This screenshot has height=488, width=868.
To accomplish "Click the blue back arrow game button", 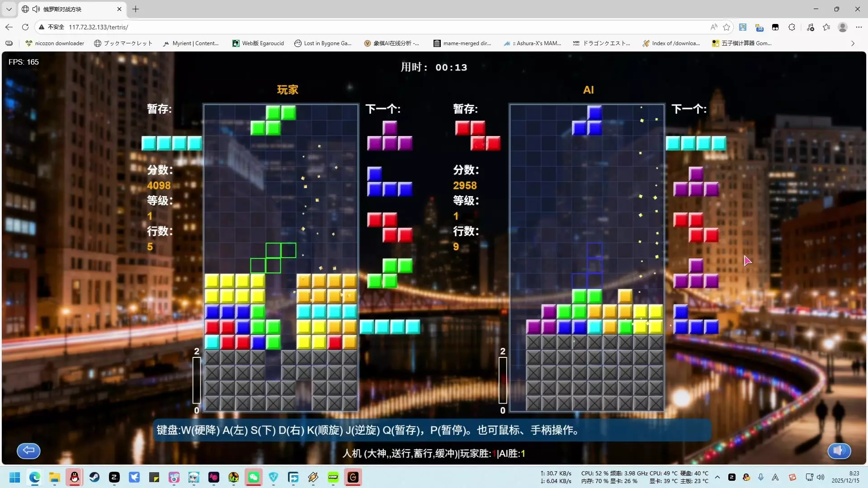I will point(28,450).
